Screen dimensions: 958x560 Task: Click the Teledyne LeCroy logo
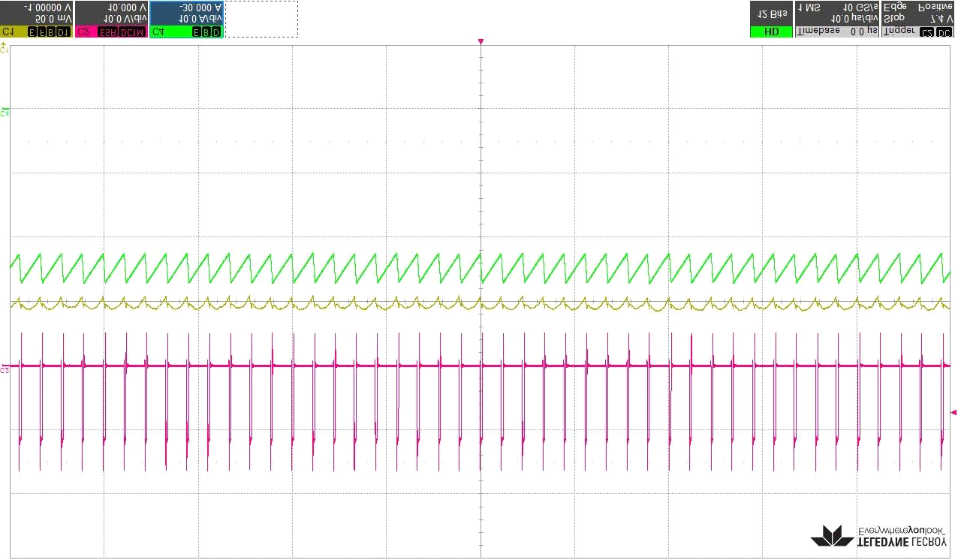point(878,534)
